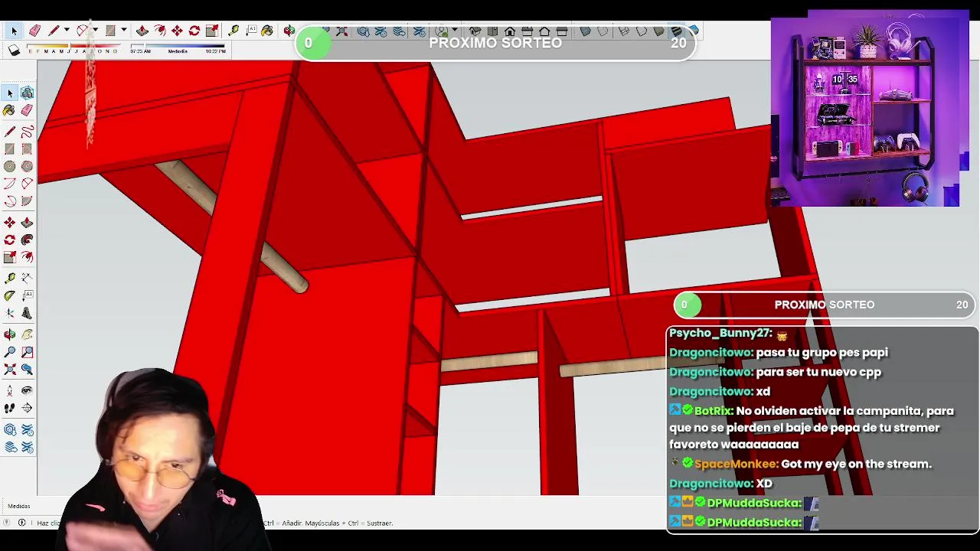Select the Follow Me tool
Screen dimensions: 980x551
27,240
